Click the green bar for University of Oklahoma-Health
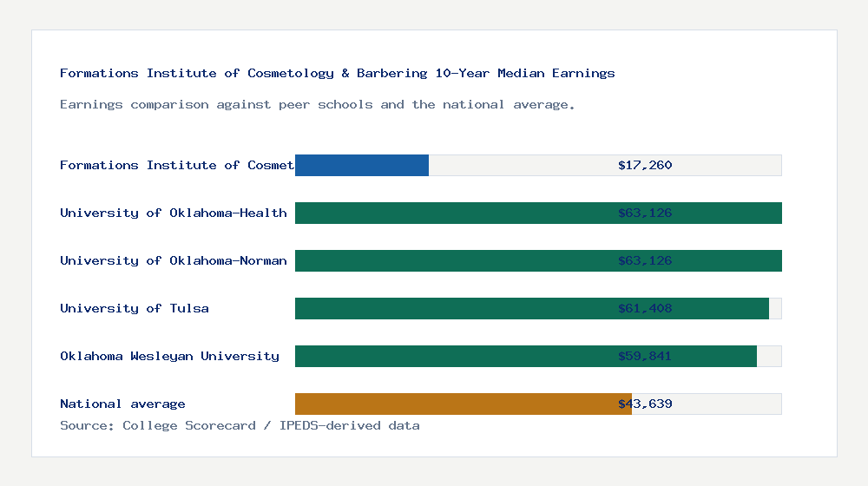This screenshot has height=486, width=868. [538, 213]
